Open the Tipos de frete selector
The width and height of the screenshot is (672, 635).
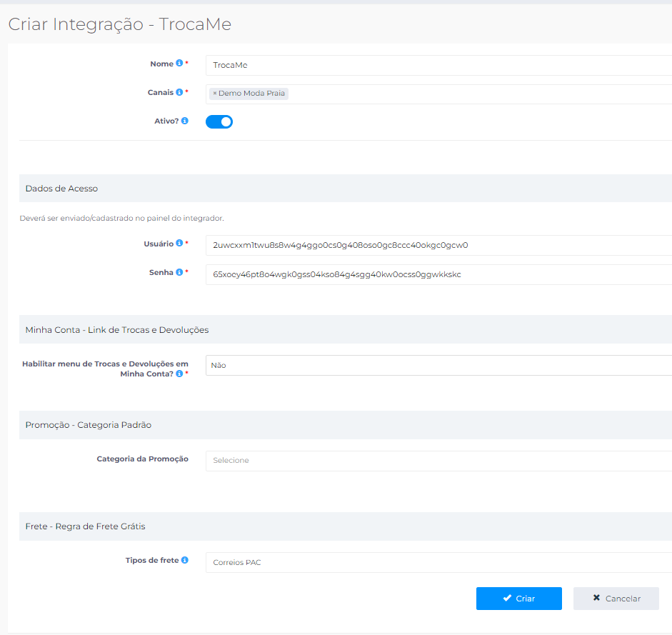click(x=439, y=562)
